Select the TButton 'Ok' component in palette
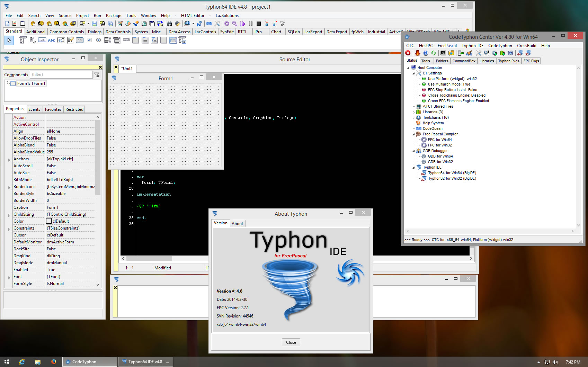 point(42,40)
